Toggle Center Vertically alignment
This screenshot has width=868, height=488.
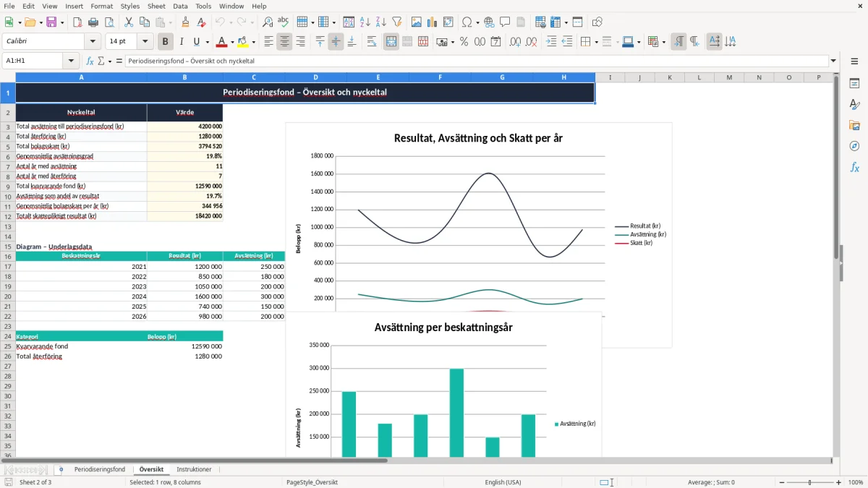[x=336, y=42]
